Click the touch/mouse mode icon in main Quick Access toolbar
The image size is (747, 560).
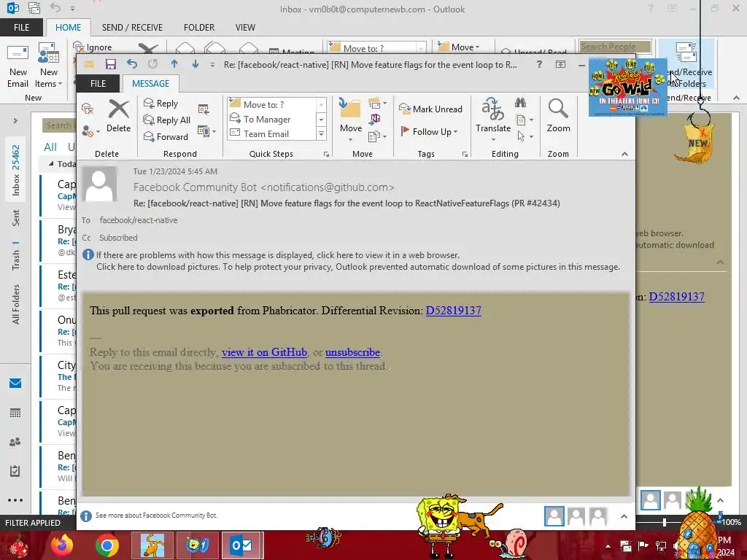click(x=34, y=8)
